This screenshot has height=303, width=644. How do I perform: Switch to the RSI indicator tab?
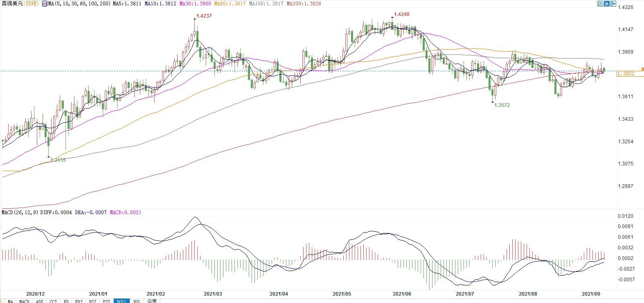click(92, 301)
